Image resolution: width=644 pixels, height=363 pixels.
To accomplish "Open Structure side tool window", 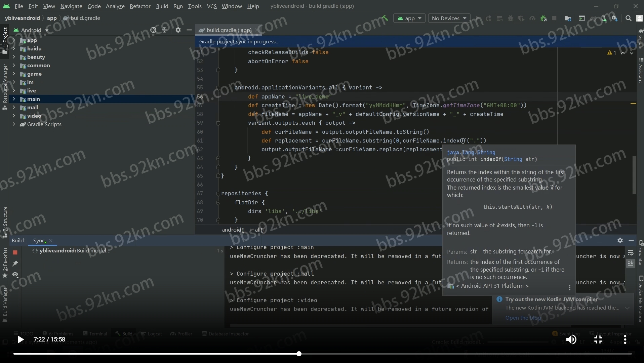I will click(x=5, y=223).
